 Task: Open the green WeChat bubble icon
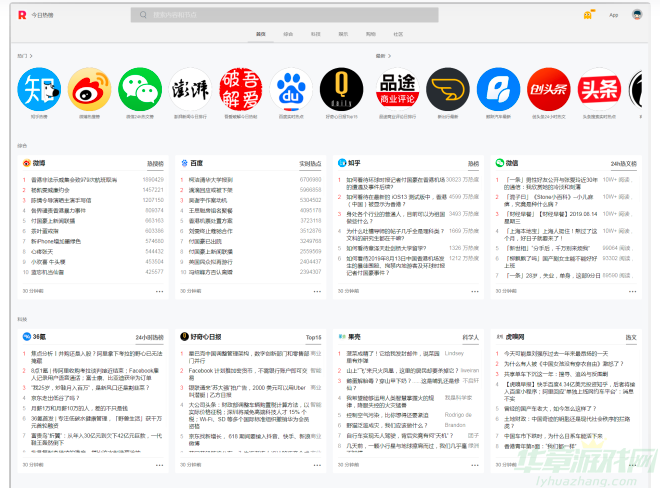[x=140, y=90]
